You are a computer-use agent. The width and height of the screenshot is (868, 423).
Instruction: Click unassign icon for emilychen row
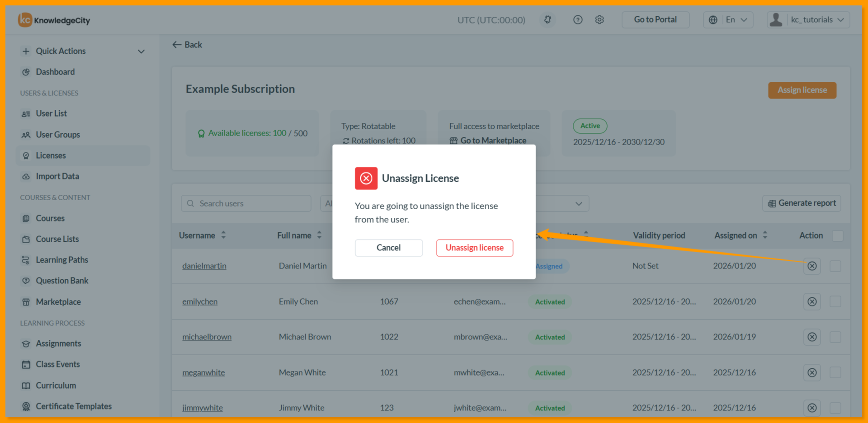click(x=812, y=301)
